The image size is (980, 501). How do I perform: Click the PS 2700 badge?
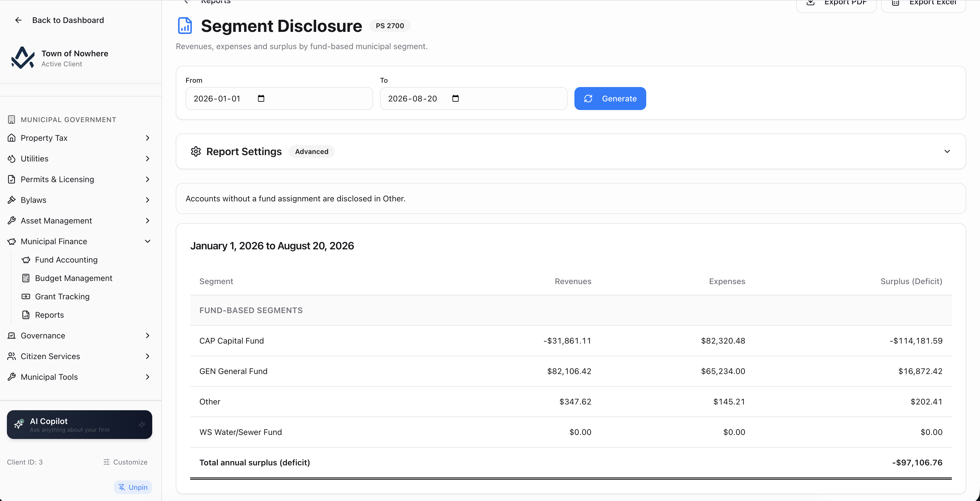coord(390,26)
